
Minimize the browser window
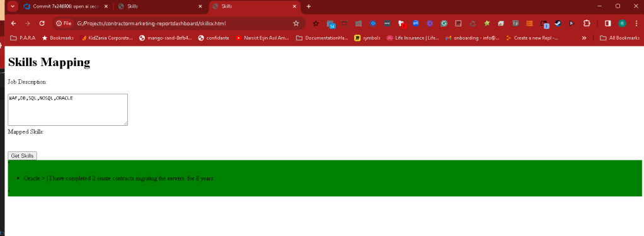600,6
